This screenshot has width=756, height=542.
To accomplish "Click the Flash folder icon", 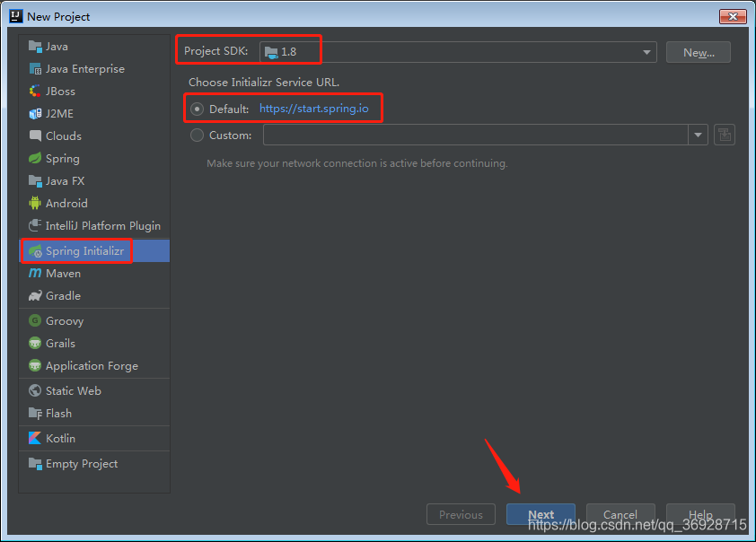I will (35, 414).
